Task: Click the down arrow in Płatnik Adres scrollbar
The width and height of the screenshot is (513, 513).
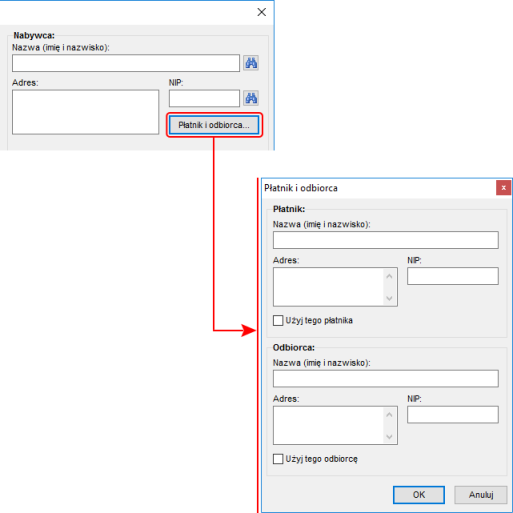Action: [389, 298]
